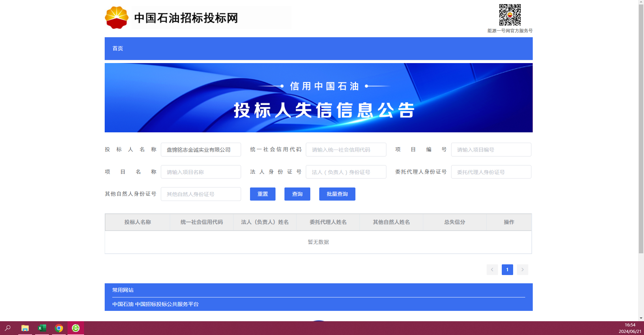The width and height of the screenshot is (644, 335).
Task: Click the China Petroleum logo icon
Action: coord(117,18)
